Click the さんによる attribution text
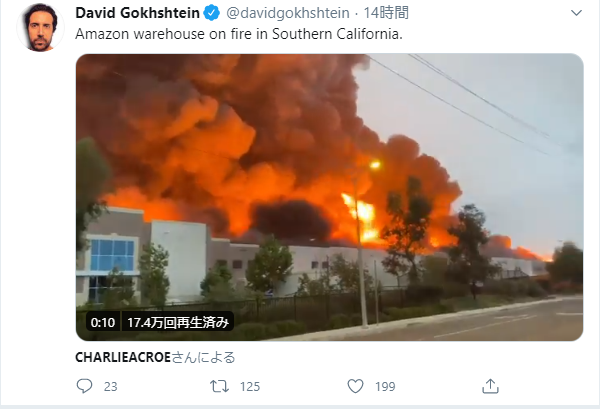This screenshot has width=600, height=409. pyautogui.click(x=203, y=357)
